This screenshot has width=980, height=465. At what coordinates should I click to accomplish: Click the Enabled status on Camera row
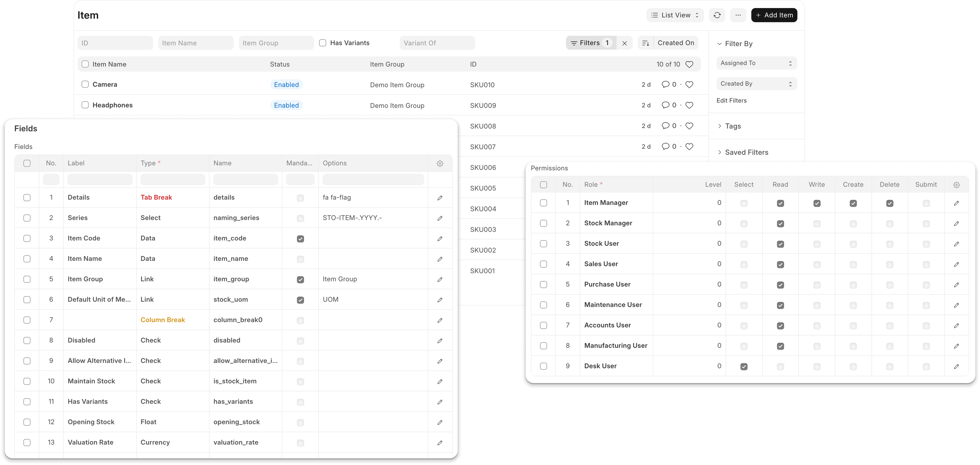[286, 84]
